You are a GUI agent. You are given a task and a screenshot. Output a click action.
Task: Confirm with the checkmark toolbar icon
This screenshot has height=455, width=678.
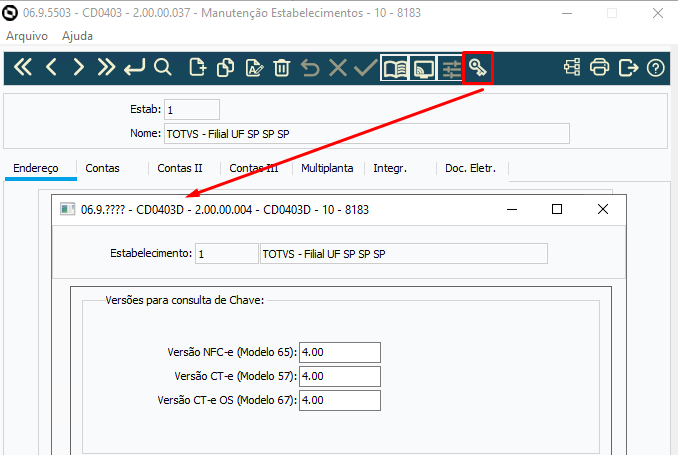click(x=366, y=68)
